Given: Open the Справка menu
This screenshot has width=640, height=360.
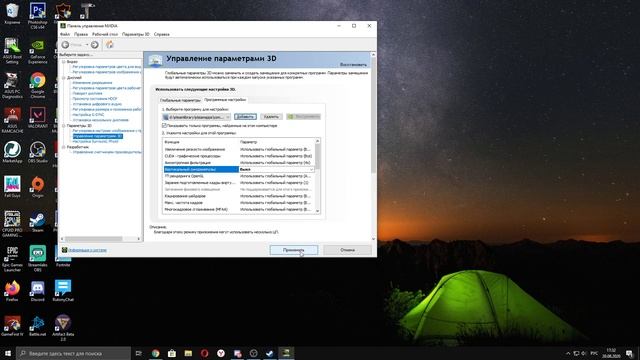Looking at the screenshot, I should [x=162, y=34].
